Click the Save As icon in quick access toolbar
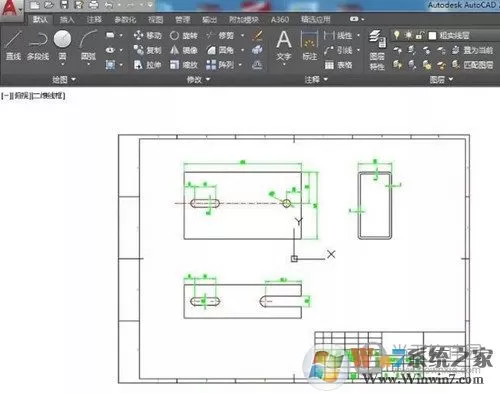Viewport: 500px width, 393px height. coord(79,5)
